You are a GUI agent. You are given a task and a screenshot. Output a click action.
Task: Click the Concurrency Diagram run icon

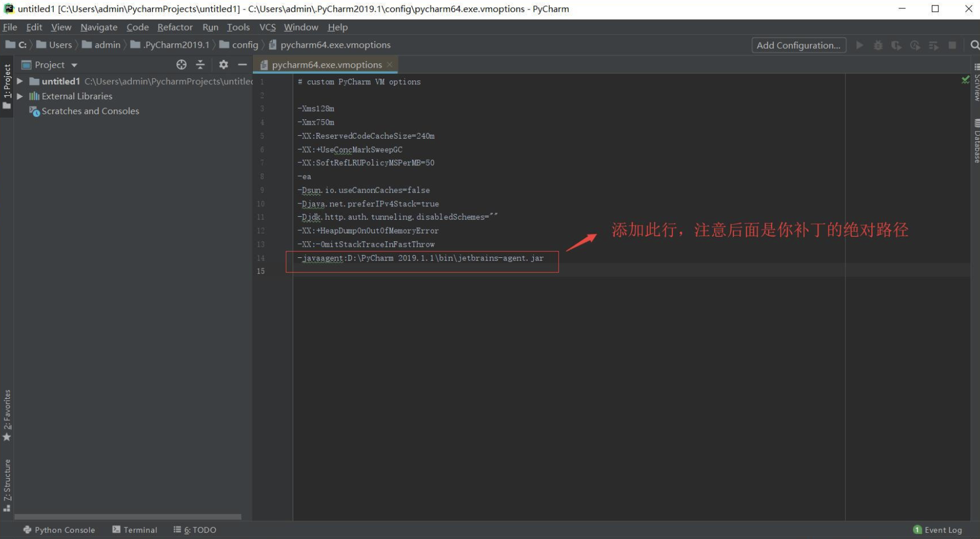coord(933,45)
